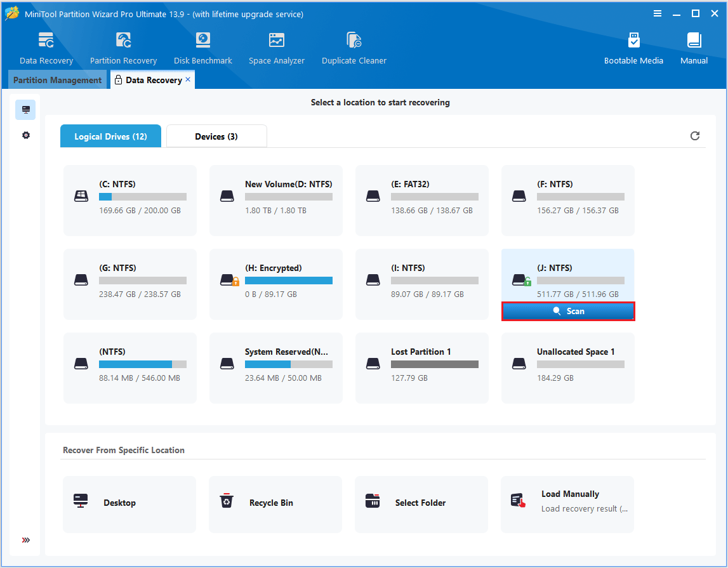
Task: Choose Desktop as recovery location
Action: pos(129,504)
